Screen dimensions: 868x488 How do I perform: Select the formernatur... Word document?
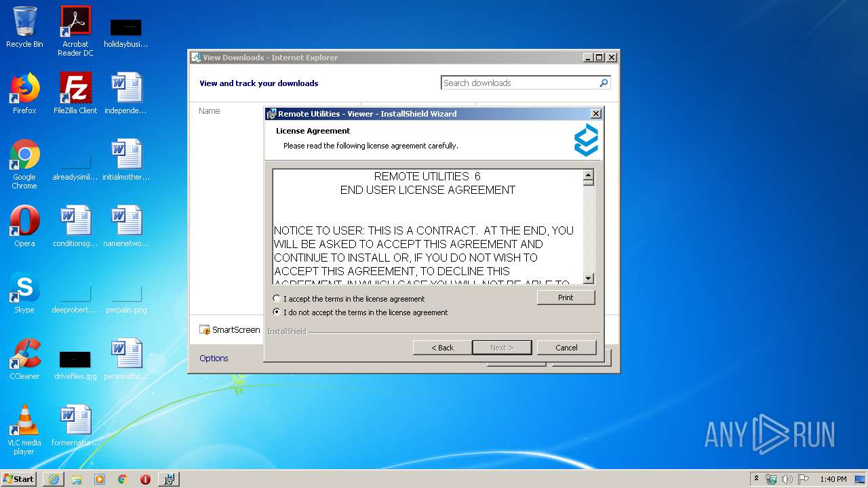click(75, 426)
